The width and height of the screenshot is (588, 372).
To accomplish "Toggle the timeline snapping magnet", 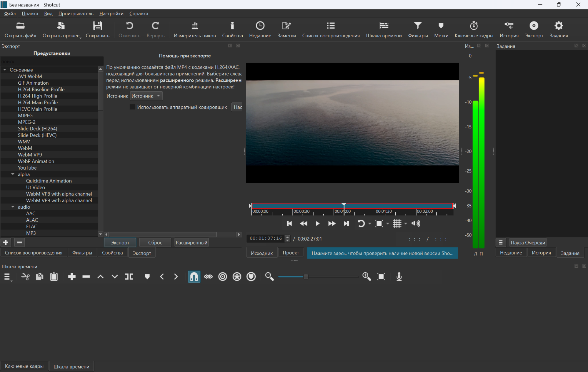I will 194,277.
